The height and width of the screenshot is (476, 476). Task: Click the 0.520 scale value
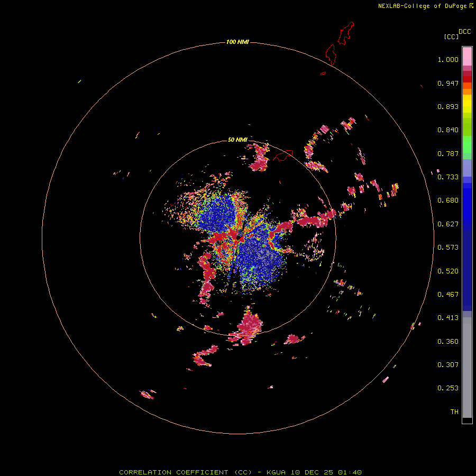[x=448, y=271]
